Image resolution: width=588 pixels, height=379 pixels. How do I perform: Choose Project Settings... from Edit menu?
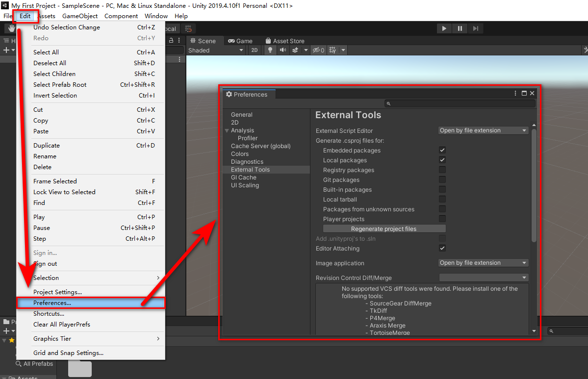point(91,292)
